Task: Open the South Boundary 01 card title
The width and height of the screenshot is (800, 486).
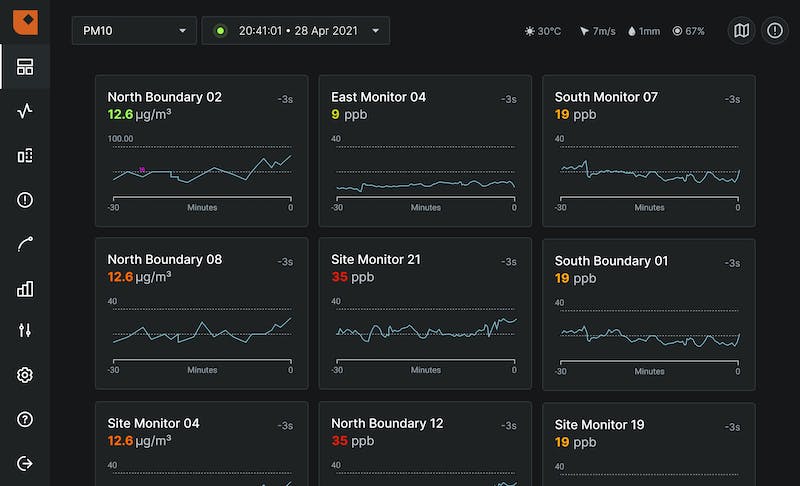Action: (x=611, y=261)
